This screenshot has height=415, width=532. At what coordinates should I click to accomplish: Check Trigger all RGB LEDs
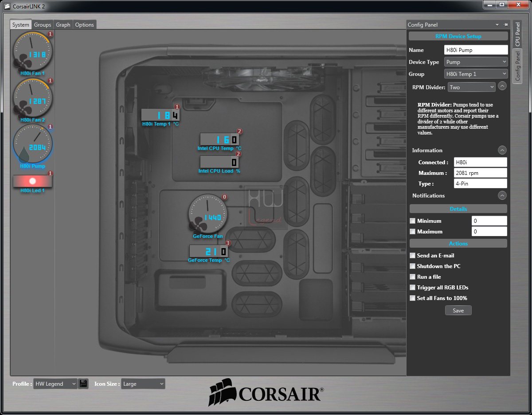pyautogui.click(x=413, y=287)
